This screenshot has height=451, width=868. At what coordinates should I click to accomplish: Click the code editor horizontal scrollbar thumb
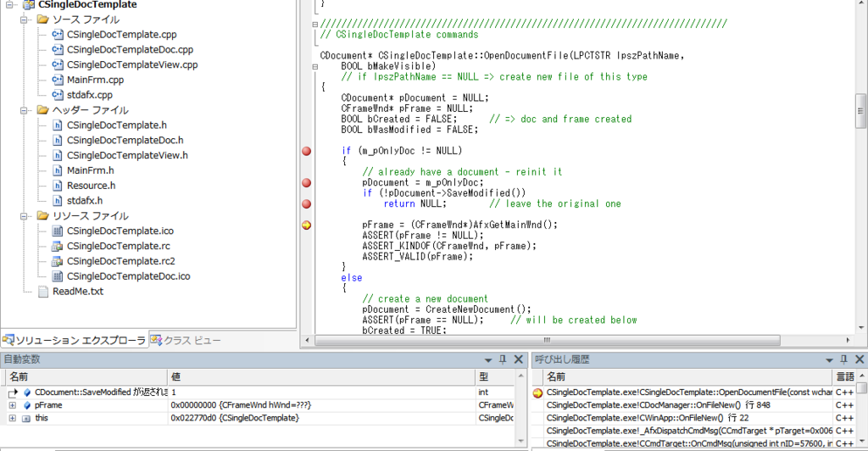(547, 340)
